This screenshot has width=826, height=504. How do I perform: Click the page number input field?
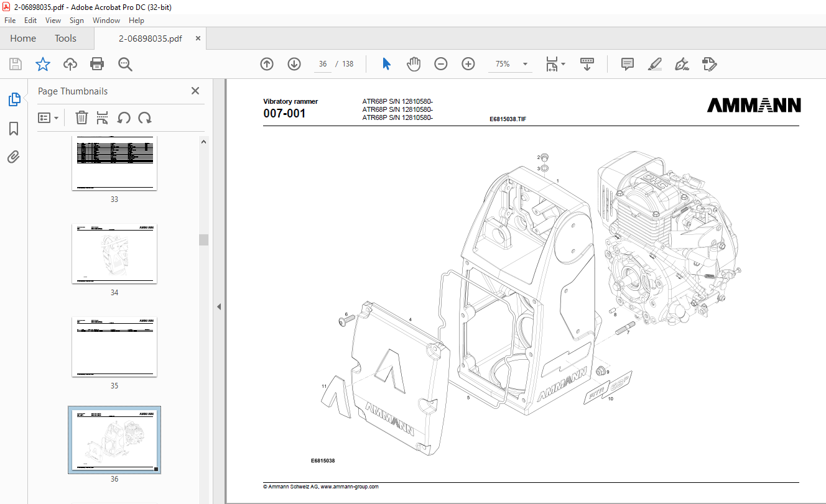[x=323, y=64]
